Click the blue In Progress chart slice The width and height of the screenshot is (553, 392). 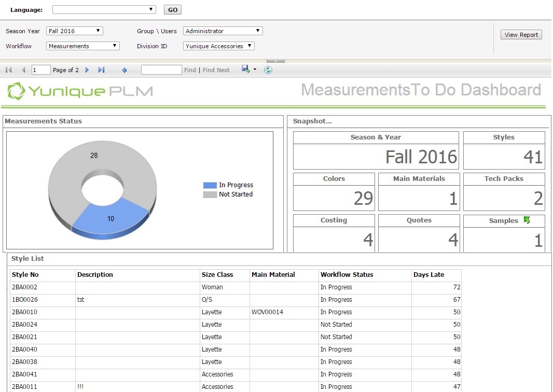pyautogui.click(x=110, y=219)
